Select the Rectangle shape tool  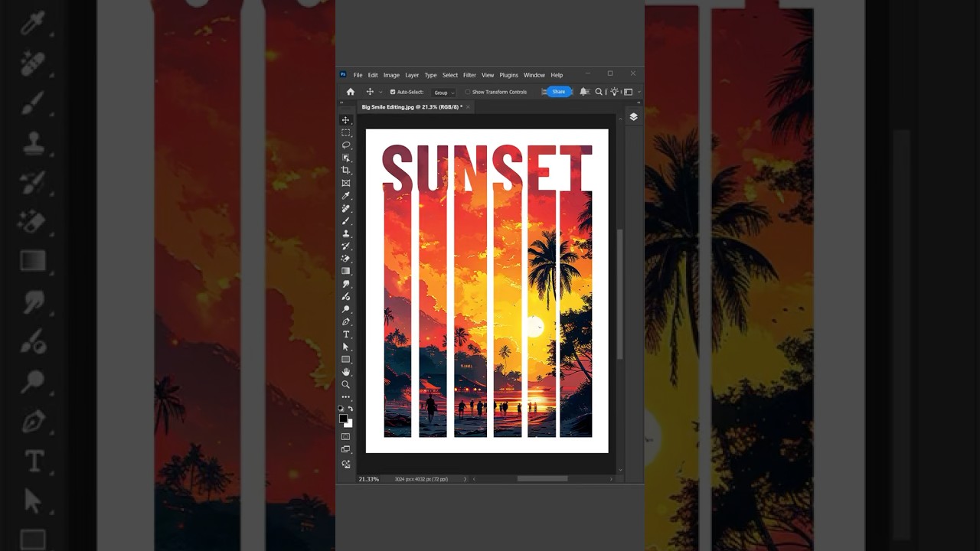[x=345, y=359]
